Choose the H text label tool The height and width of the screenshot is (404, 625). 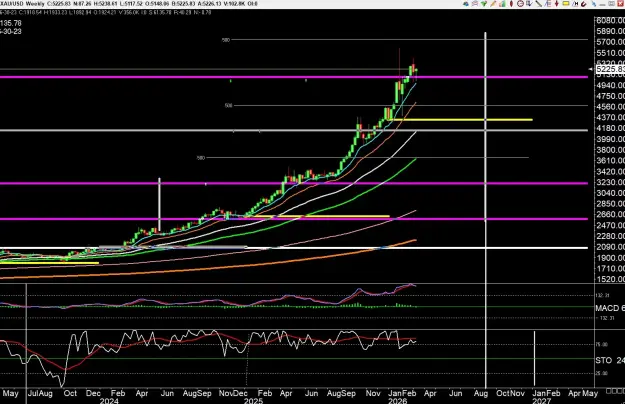(x=575, y=4)
